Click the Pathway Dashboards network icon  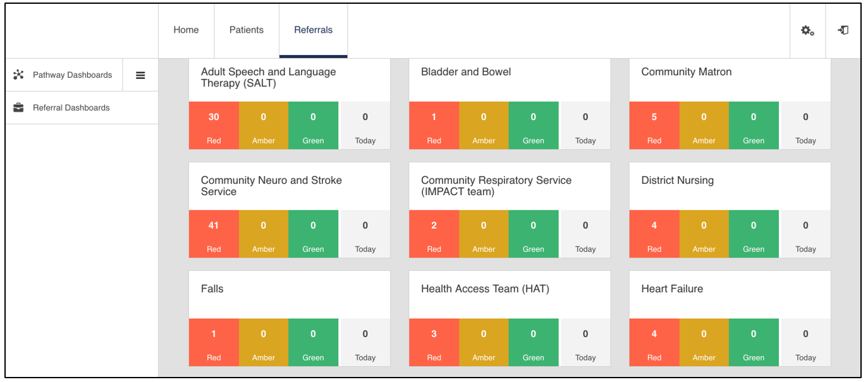tap(18, 75)
